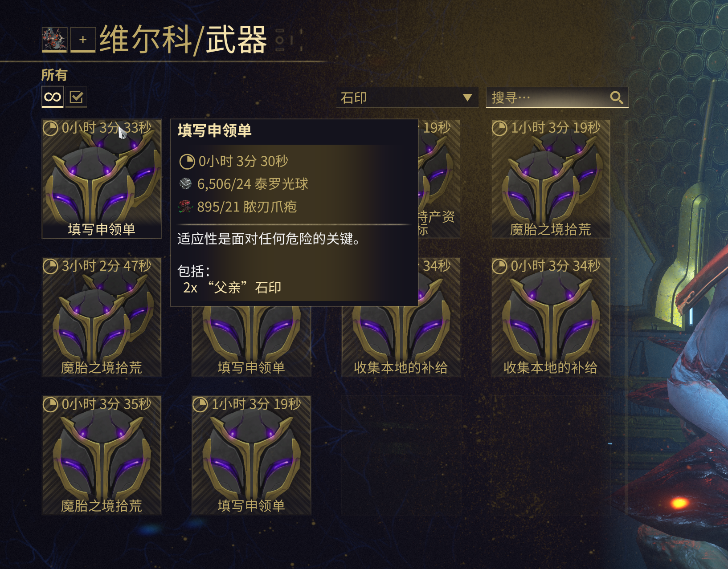Image resolution: width=728 pixels, height=569 pixels.
Task: Select 填写申领单 item with 1小时3分19秒 in bottom row
Action: point(251,455)
